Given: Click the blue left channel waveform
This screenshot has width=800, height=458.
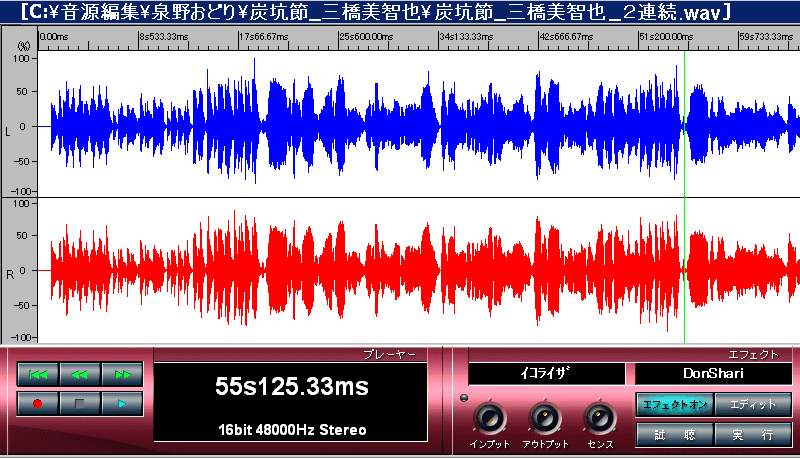Looking at the screenshot, I should coord(350,125).
